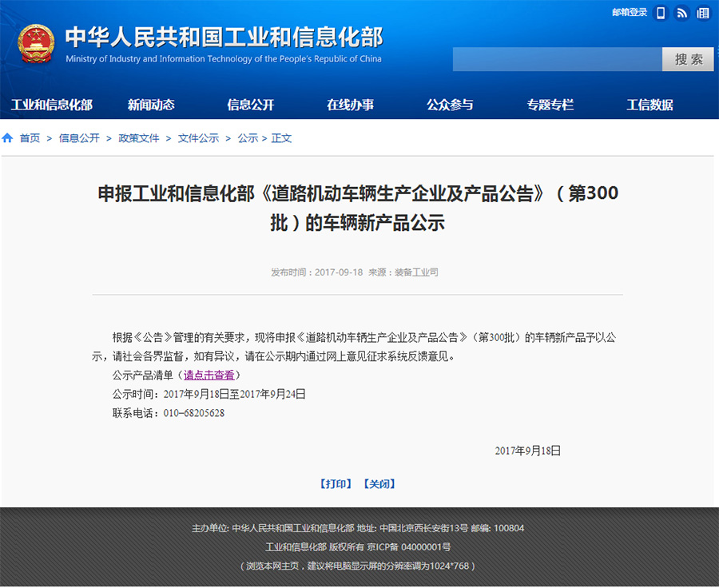Image resolution: width=719 pixels, height=588 pixels.
Task: Click the English Ministry of Industry subtitle
Action: [x=224, y=58]
